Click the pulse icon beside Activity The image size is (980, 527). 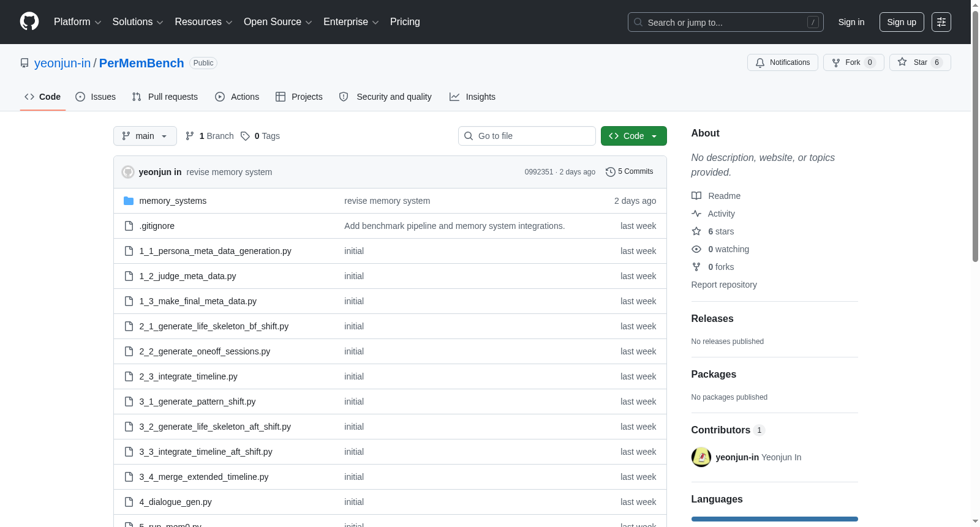click(696, 214)
